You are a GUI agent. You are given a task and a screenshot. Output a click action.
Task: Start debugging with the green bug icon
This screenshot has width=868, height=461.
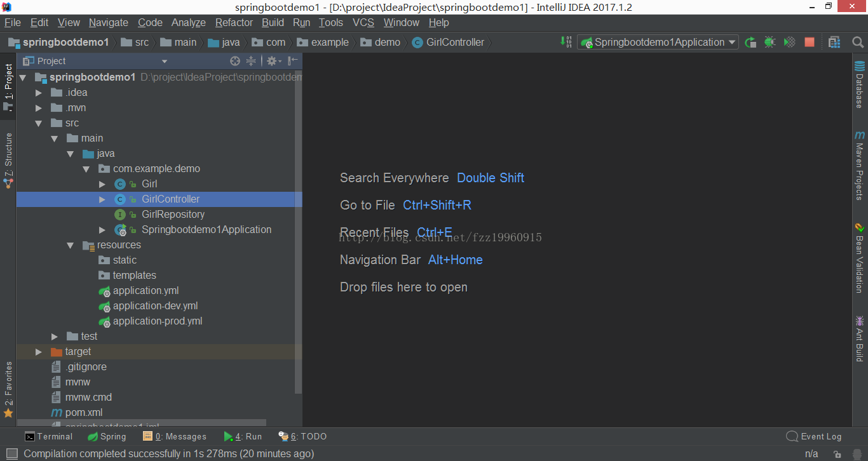[770, 42]
